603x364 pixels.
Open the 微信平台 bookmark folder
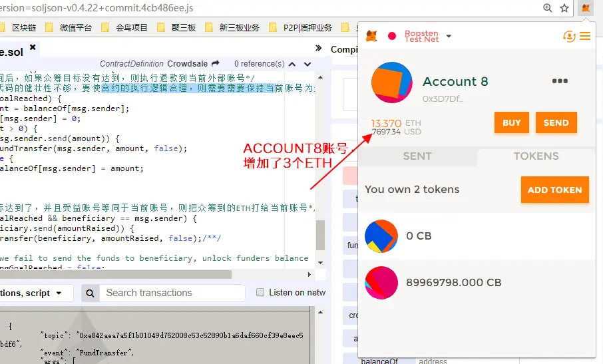[x=69, y=28]
